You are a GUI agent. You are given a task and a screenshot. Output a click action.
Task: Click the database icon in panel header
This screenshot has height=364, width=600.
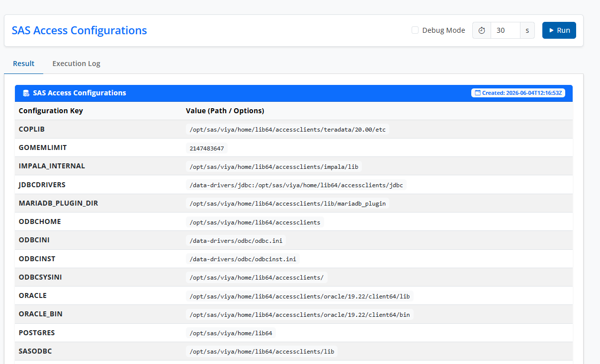click(26, 93)
